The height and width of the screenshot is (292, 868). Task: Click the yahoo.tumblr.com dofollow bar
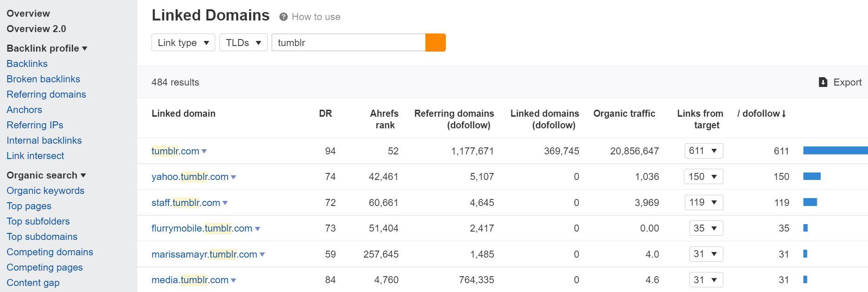pos(812,176)
